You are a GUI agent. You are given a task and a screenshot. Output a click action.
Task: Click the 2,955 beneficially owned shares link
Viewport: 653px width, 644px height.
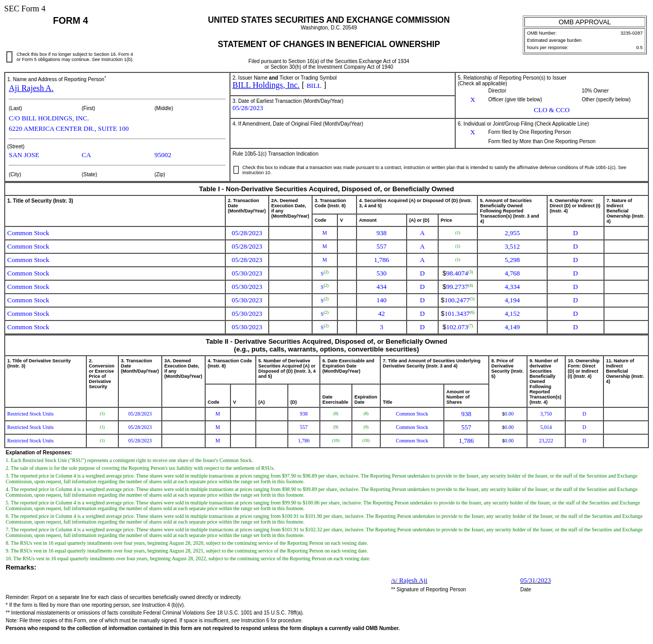511,233
